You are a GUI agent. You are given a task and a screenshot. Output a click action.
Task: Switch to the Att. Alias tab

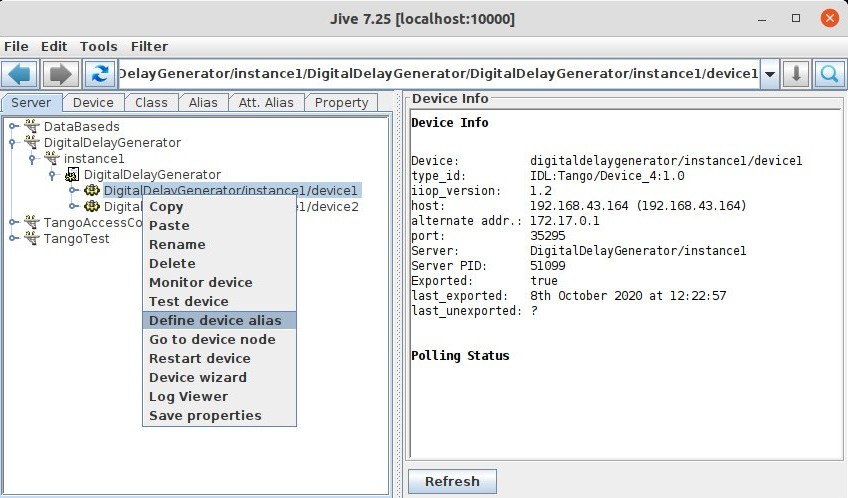tap(266, 102)
